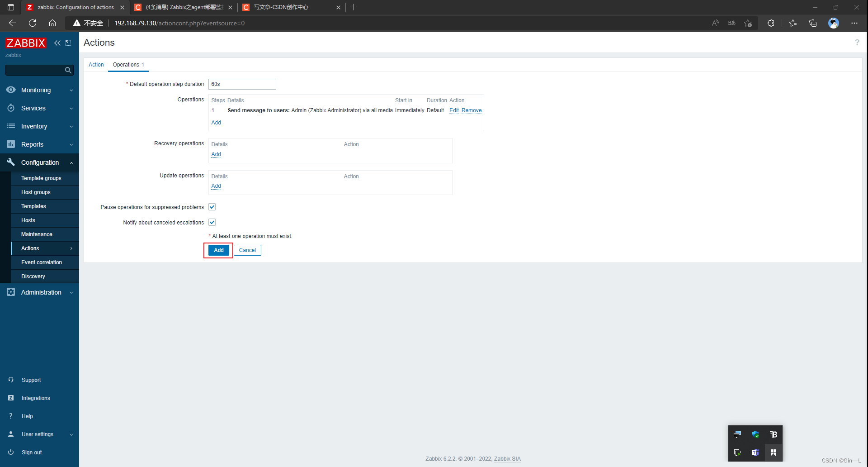Open page help question mark at top right
The height and width of the screenshot is (467, 868).
(857, 43)
